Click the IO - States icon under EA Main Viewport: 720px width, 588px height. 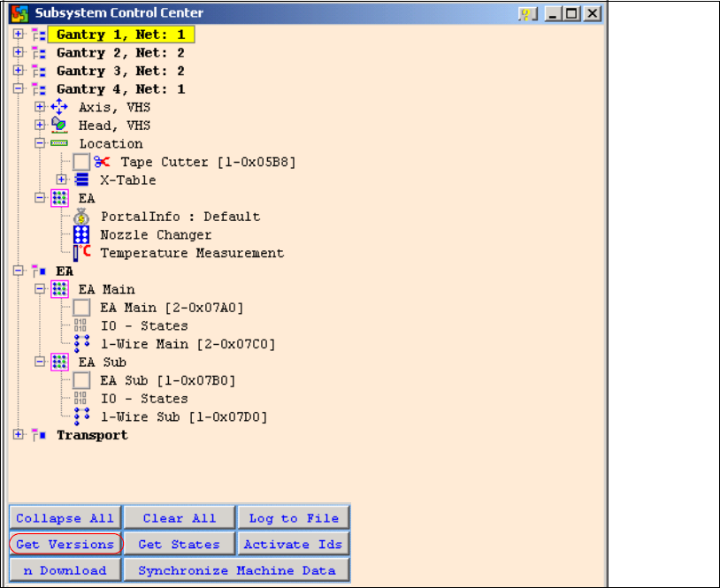click(80, 325)
